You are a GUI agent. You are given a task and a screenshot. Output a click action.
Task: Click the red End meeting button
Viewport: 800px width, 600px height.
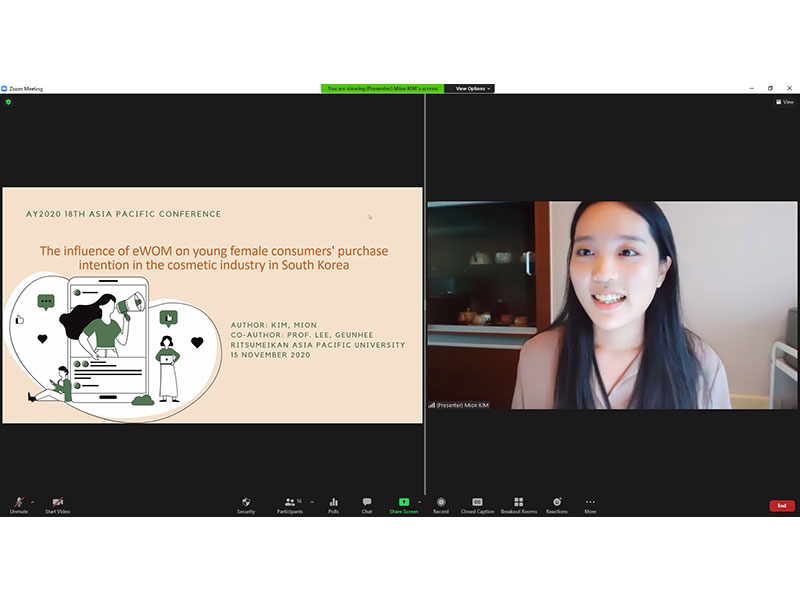point(782,506)
